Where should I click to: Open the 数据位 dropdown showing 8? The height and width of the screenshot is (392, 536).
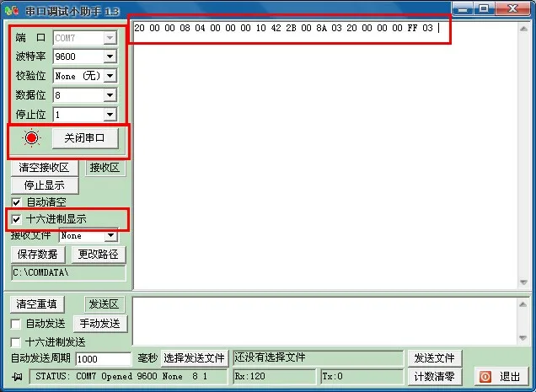(110, 95)
